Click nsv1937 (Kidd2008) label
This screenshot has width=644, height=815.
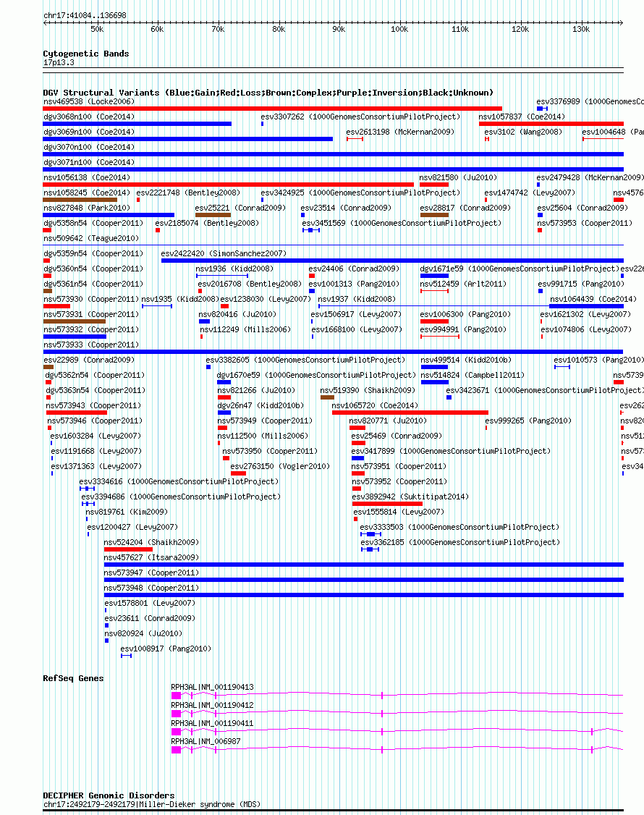click(357, 299)
